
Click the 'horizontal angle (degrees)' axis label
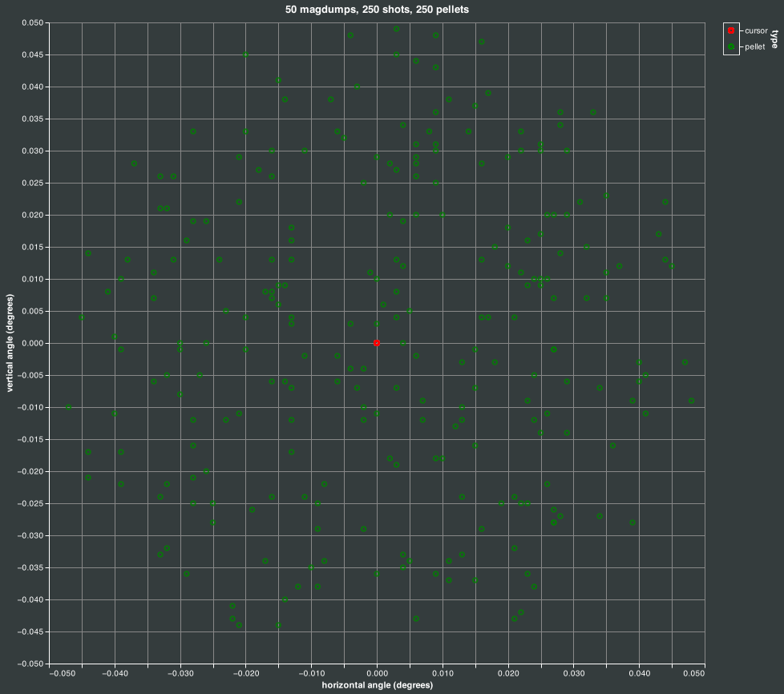click(377, 685)
